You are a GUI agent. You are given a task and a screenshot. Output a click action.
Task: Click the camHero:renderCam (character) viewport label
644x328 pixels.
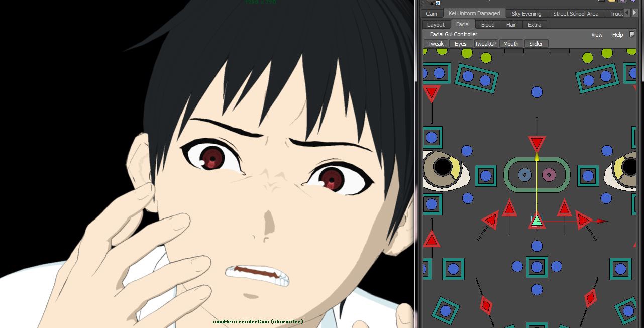(x=258, y=321)
